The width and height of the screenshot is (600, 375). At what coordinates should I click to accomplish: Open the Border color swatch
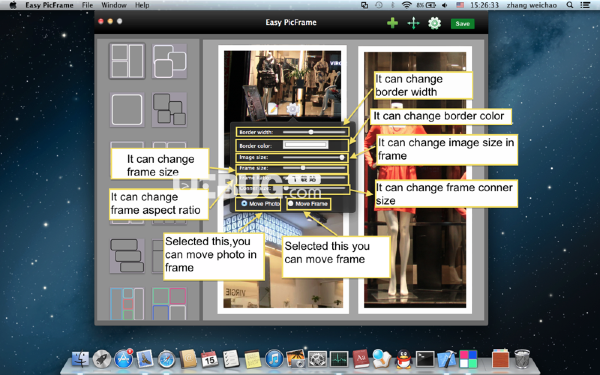point(305,145)
